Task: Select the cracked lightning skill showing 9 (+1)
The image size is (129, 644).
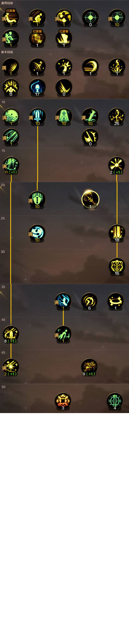Action: 90,367
